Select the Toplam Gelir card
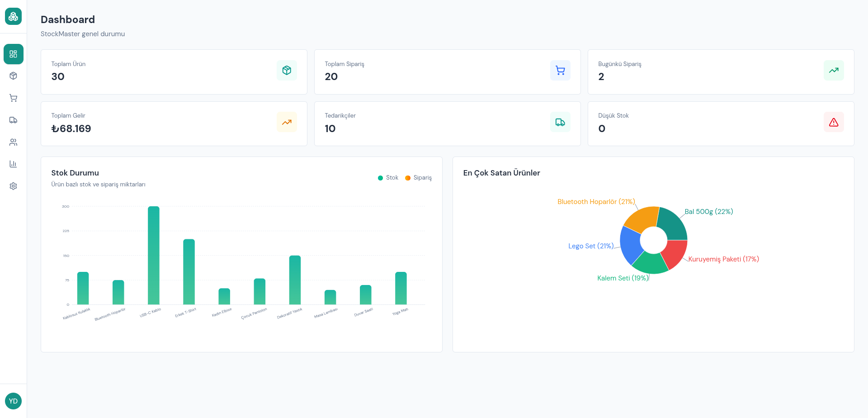Screen dimensions: 868x418 (174, 123)
